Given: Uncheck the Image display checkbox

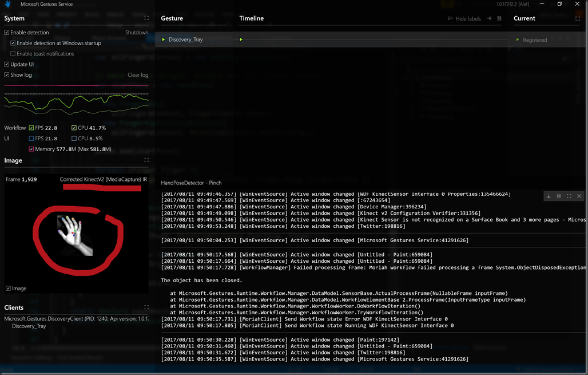Looking at the screenshot, I should [8, 289].
